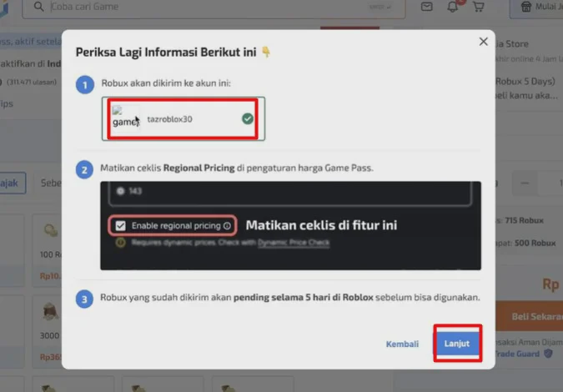Click the 100 Robux product card
Viewport: 563px width, 392px height.
[47, 250]
